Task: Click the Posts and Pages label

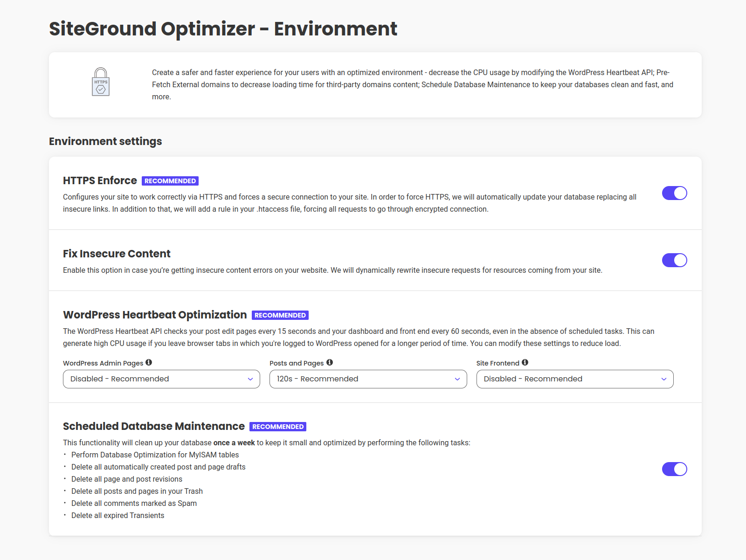Action: (297, 363)
